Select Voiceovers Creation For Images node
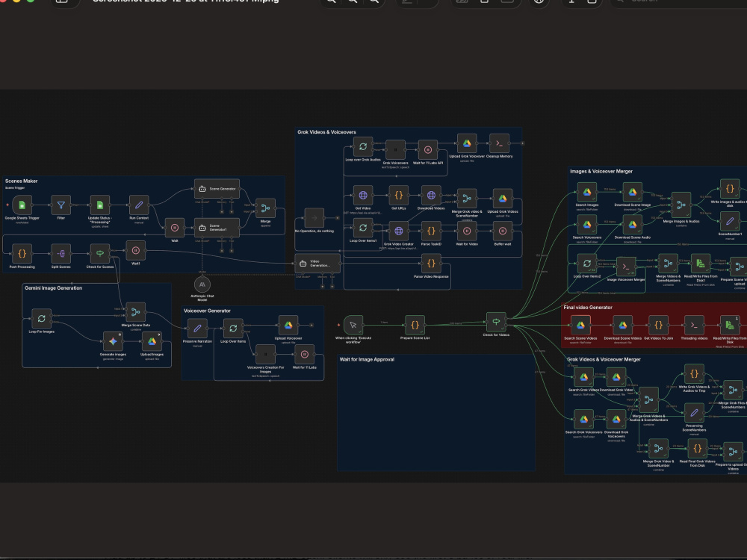Viewport: 747px width, 560px height. coord(265,354)
